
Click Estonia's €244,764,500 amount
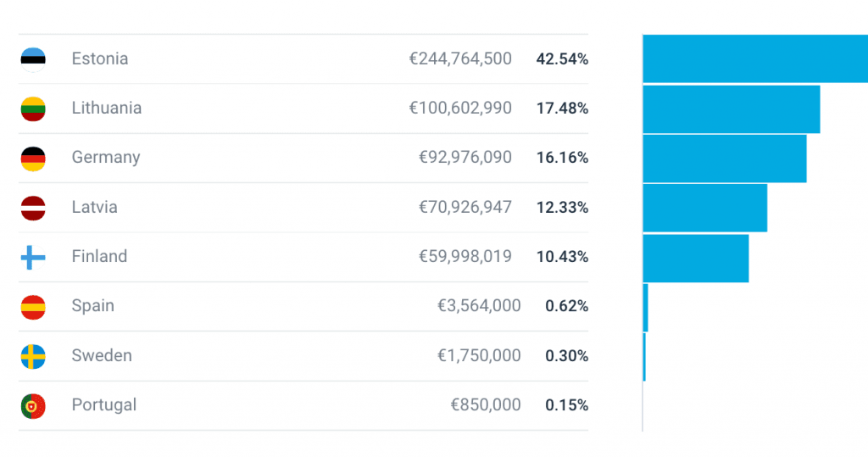[x=460, y=59]
